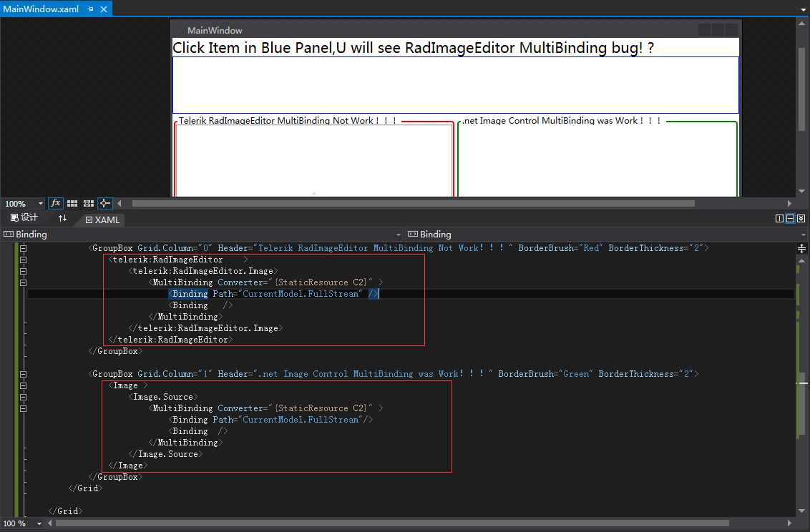Click designer vertical scrollbar down arrow
810x532 pixels.
[801, 191]
